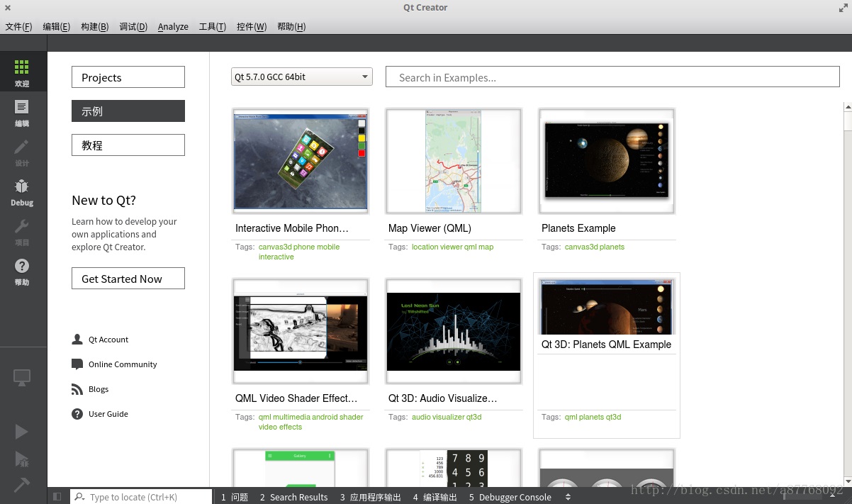Screen dimensions: 852x504
Task: Click the Get Started Now button
Action: 128,279
